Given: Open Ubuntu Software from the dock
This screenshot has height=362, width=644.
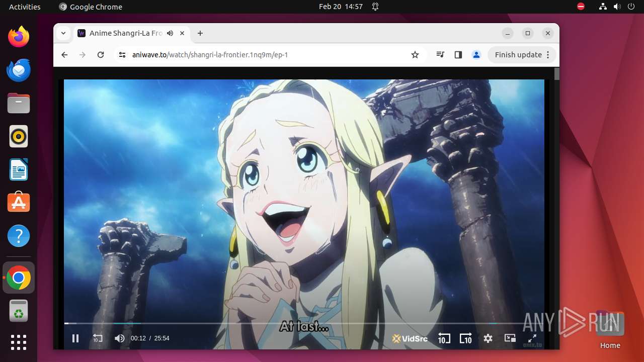Looking at the screenshot, I should (x=19, y=203).
